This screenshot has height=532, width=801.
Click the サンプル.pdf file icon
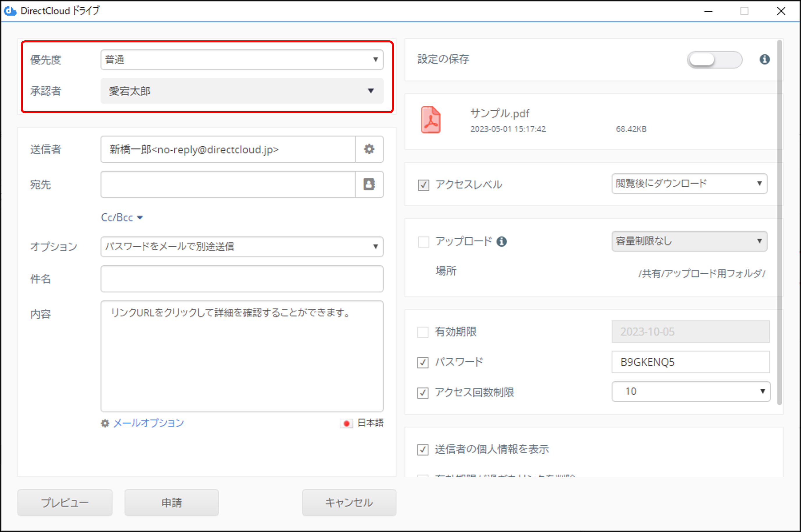point(430,120)
